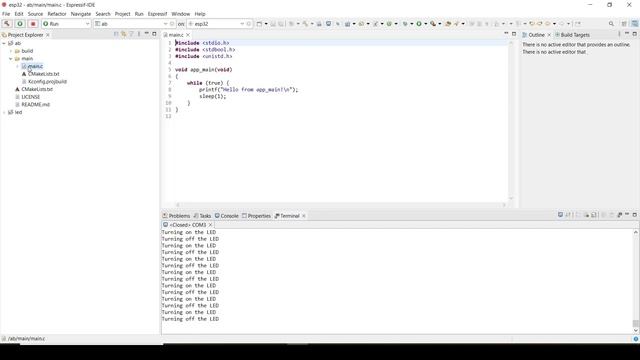Click the terminal vertical scrollbar
The height and width of the screenshot is (360, 640).
pos(636,281)
